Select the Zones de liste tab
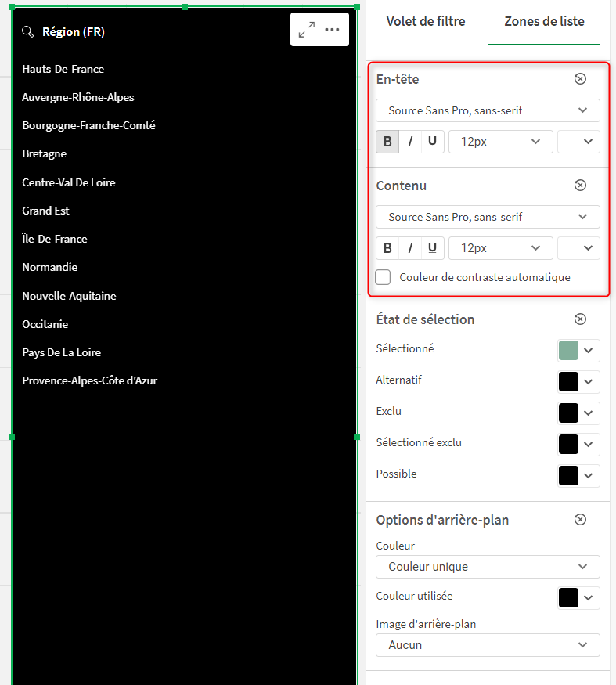616x685 pixels. click(x=544, y=22)
